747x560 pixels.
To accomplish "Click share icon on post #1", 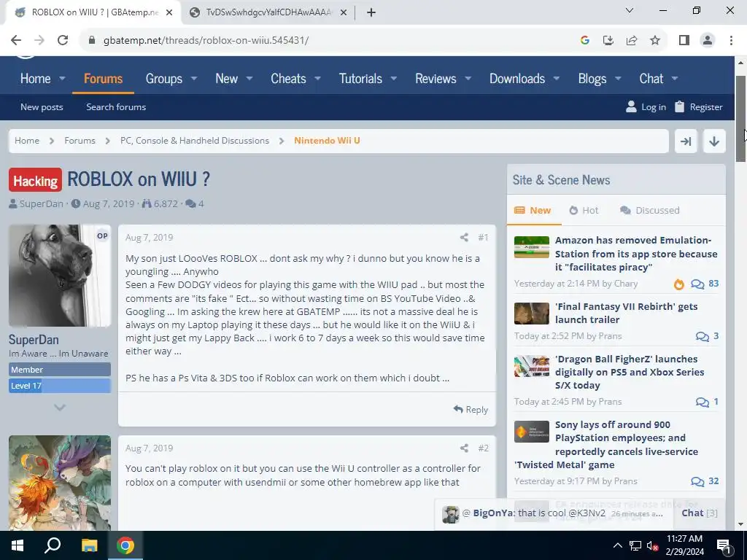I will tap(464, 237).
